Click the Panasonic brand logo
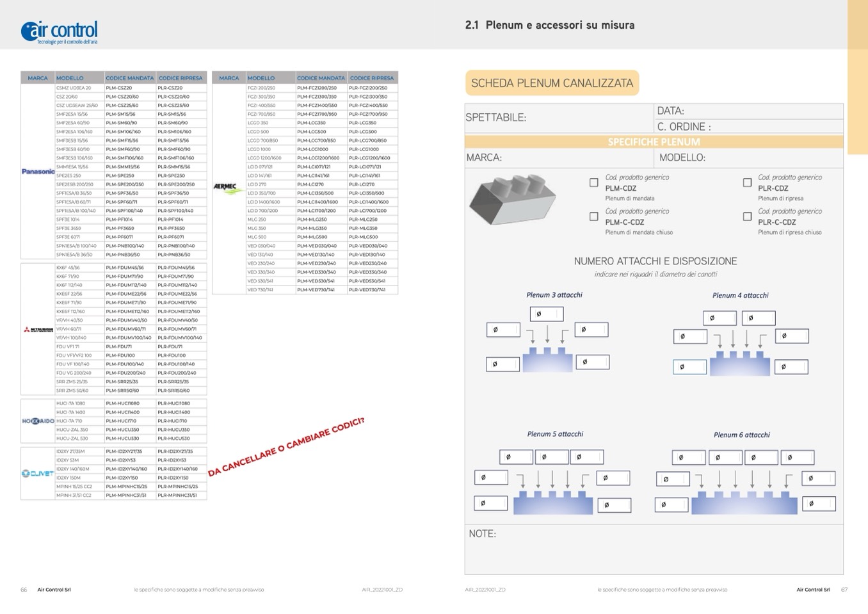 click(x=38, y=172)
